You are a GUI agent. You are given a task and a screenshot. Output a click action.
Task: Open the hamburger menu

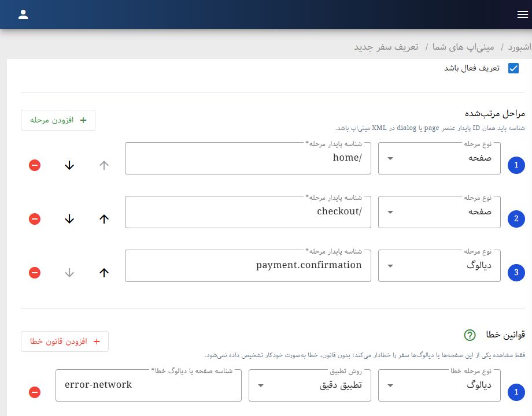523,14
